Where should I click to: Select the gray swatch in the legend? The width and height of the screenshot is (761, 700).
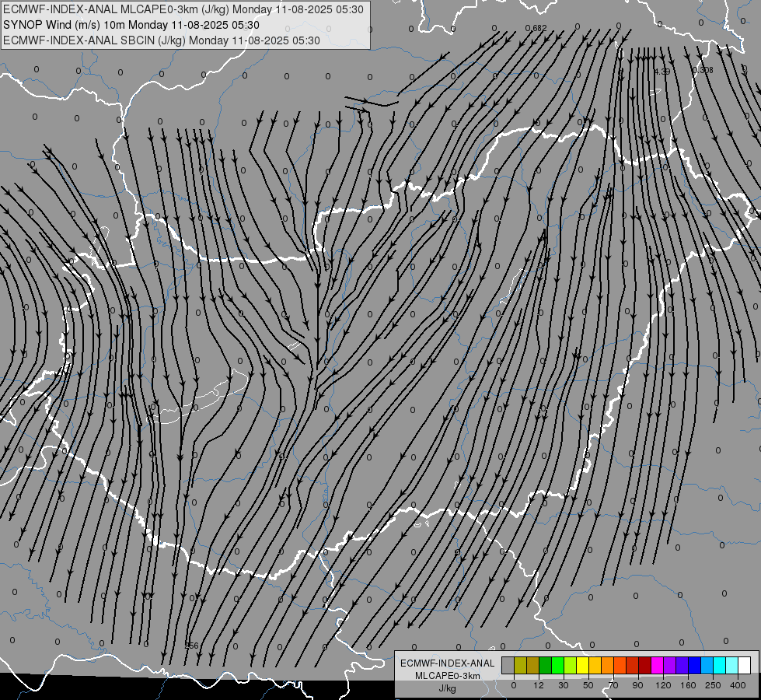508,665
